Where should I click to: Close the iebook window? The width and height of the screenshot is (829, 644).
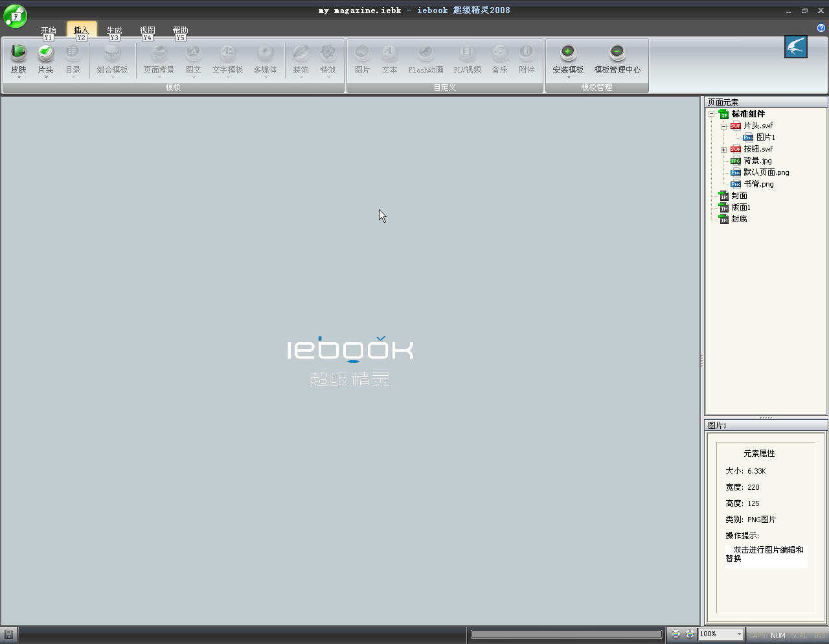coord(821,11)
